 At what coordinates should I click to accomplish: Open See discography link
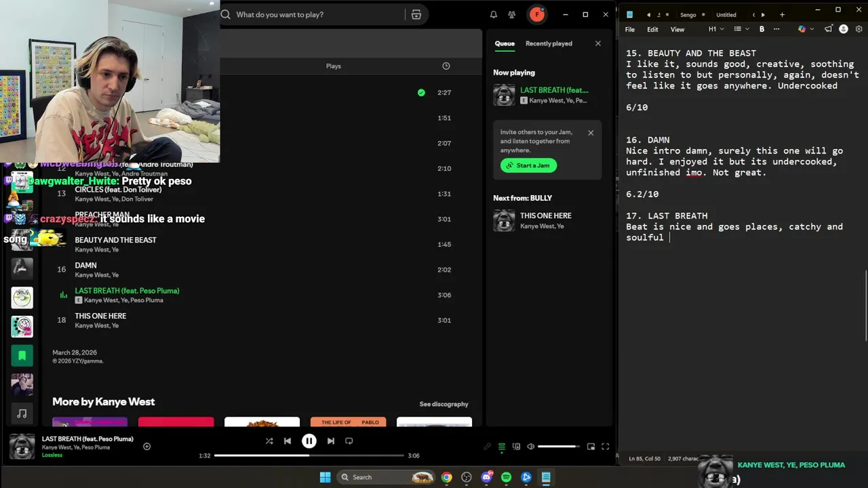tap(443, 404)
